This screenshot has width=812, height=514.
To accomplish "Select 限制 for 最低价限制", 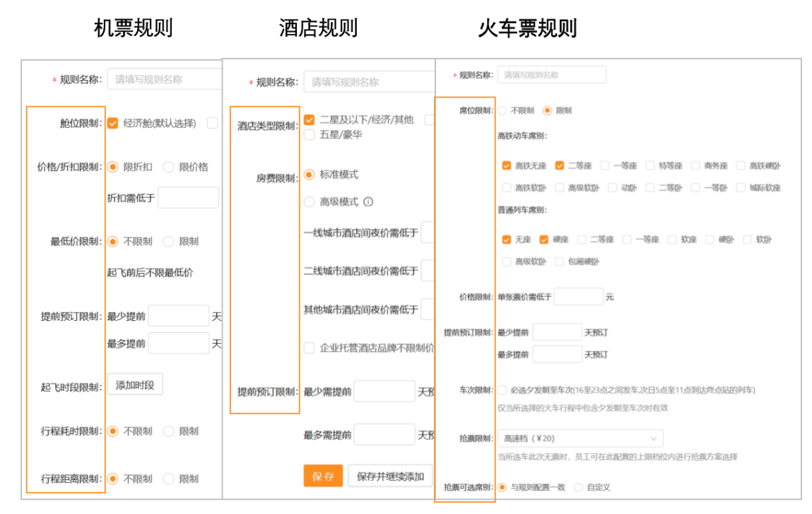I will [168, 242].
